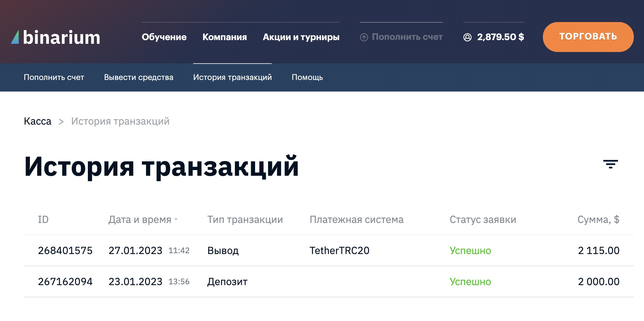The width and height of the screenshot is (644, 321).
Task: Click Сумма, $ column header
Action: point(598,220)
